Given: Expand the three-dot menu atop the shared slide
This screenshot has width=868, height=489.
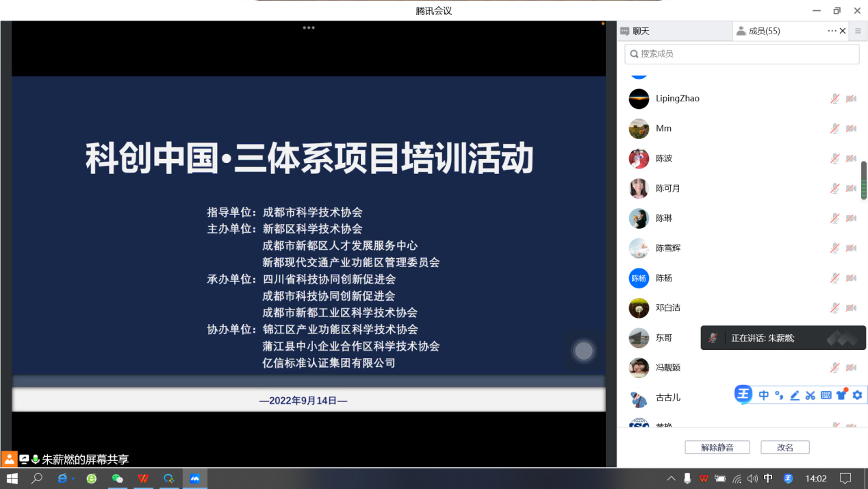Looking at the screenshot, I should (309, 28).
